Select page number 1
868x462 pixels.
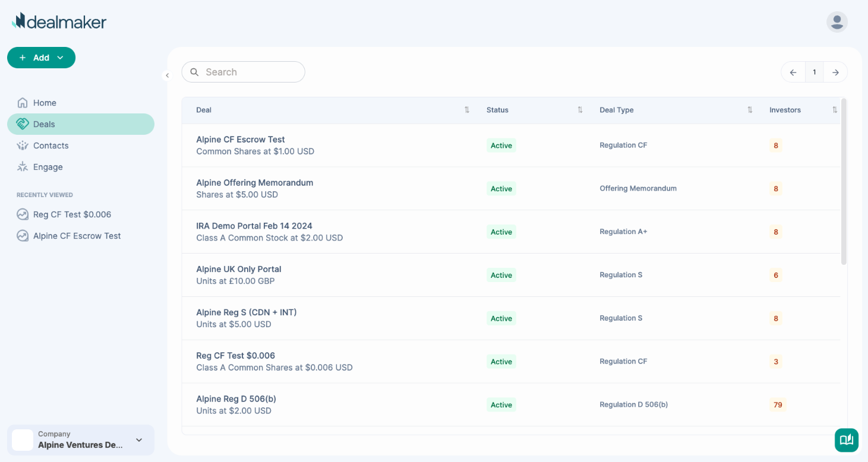point(815,72)
